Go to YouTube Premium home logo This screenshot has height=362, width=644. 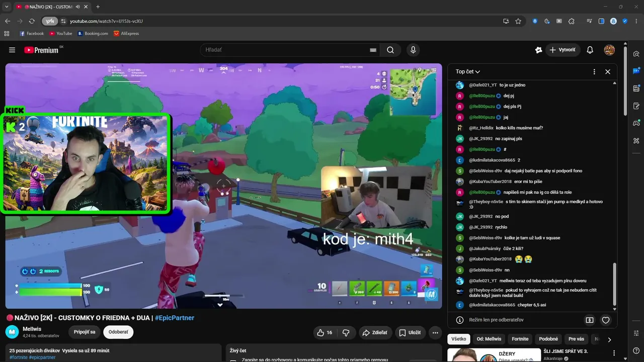click(x=41, y=50)
